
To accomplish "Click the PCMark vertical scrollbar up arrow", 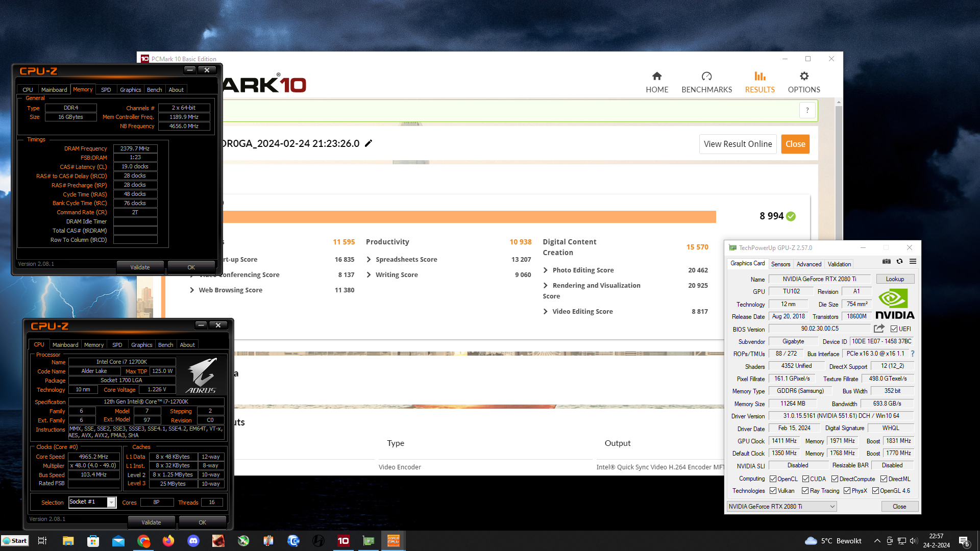I will coord(839,103).
